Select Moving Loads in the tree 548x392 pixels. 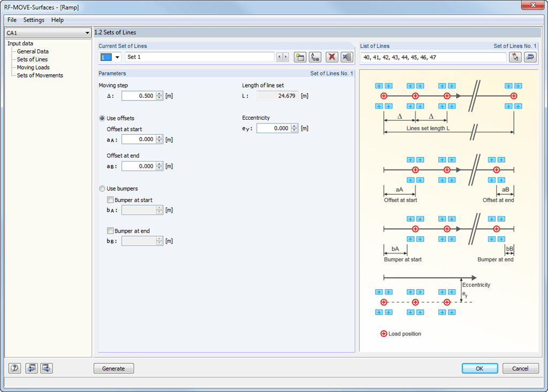(x=33, y=67)
